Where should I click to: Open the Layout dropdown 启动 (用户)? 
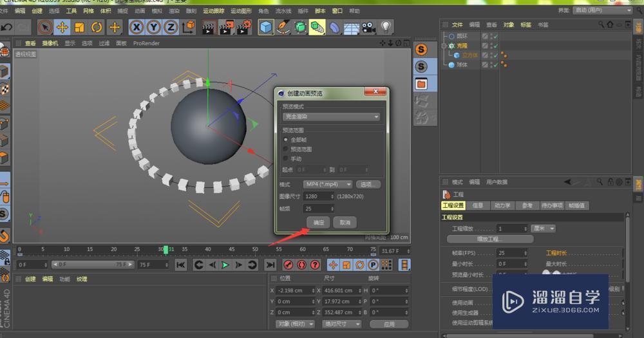click(602, 10)
